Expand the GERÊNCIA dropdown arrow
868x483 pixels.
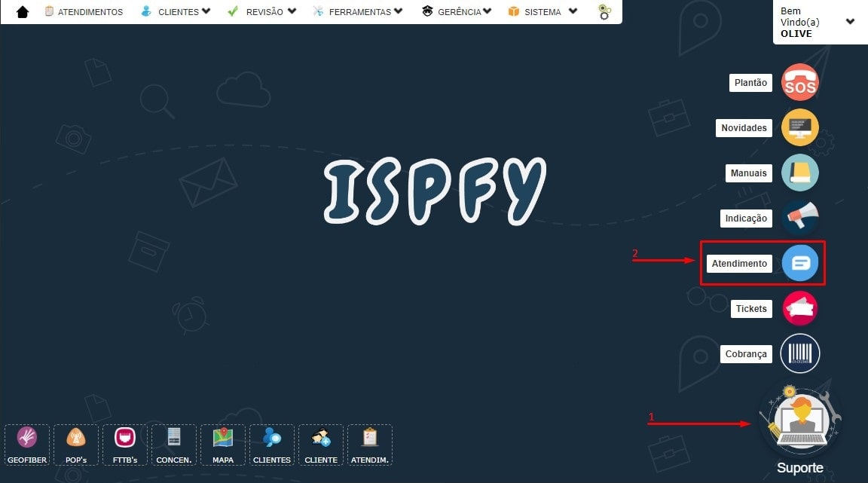(487, 11)
